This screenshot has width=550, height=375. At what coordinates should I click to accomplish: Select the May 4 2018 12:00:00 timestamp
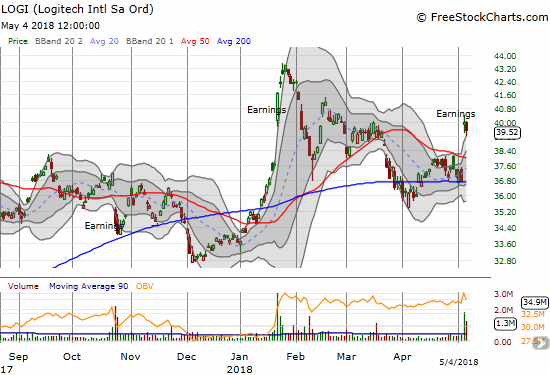pyautogui.click(x=50, y=26)
